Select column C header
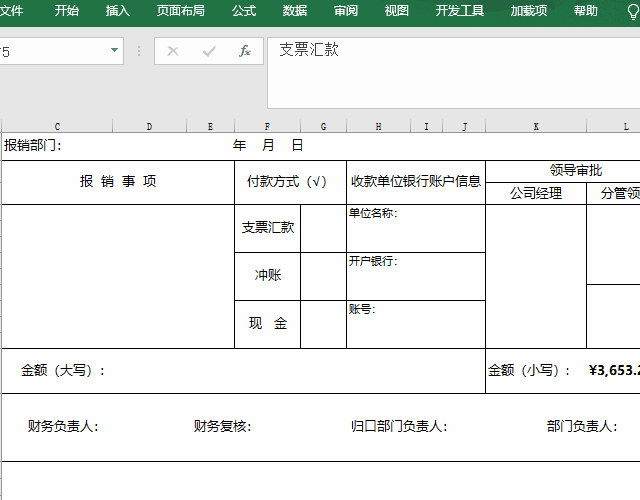640x500 pixels. [57, 127]
